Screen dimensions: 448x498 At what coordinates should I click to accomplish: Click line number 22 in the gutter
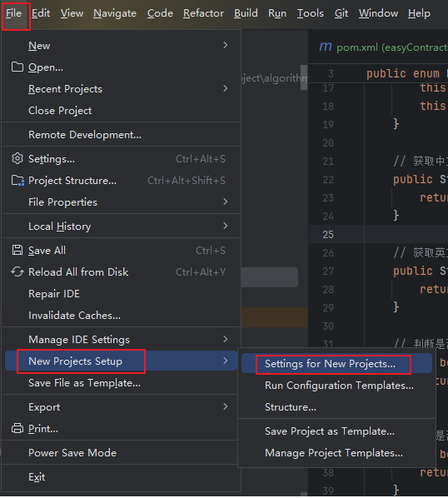[328, 179]
